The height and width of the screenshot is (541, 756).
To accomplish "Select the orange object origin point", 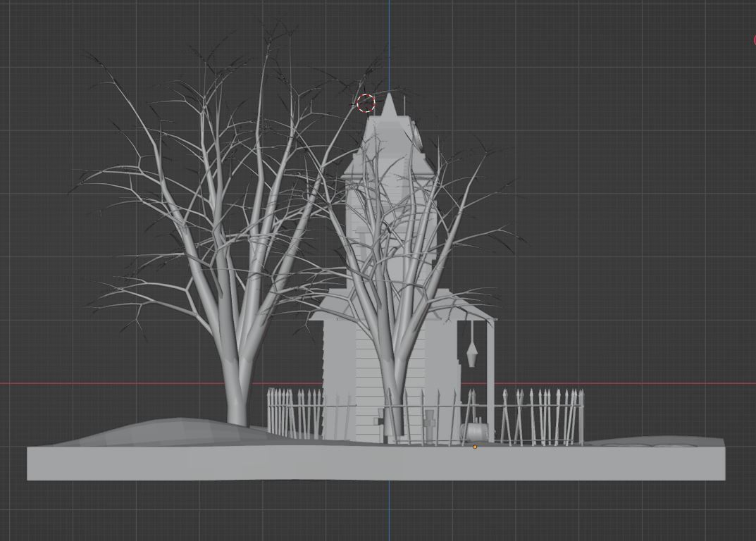I will (x=475, y=447).
